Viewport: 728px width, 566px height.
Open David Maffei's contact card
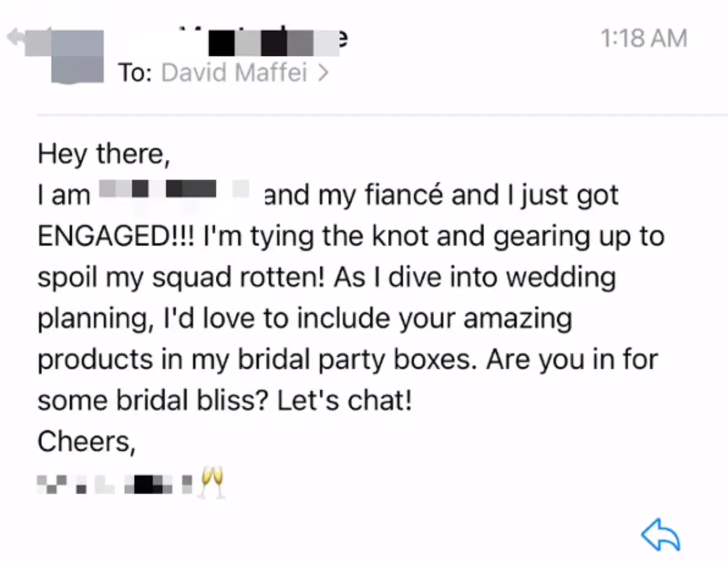click(x=234, y=72)
